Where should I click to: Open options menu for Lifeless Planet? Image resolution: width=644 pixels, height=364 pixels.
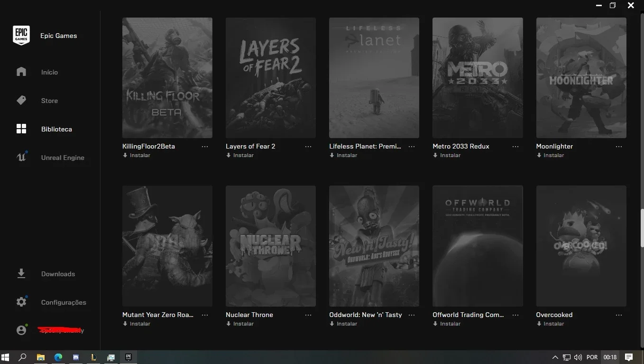point(412,147)
